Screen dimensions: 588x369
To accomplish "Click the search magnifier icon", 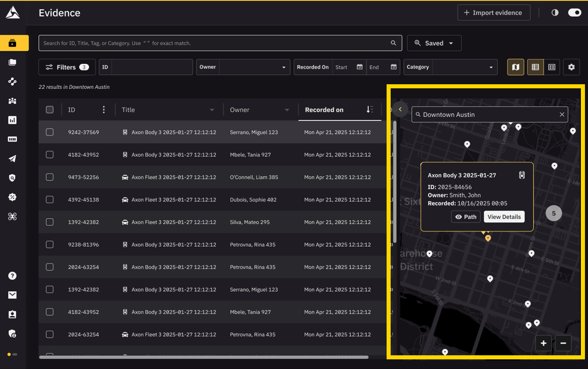I will [x=393, y=43].
